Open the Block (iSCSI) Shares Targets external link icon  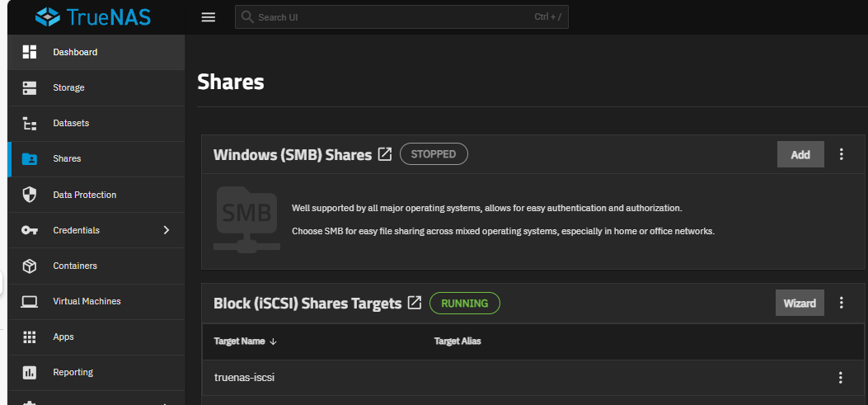415,303
